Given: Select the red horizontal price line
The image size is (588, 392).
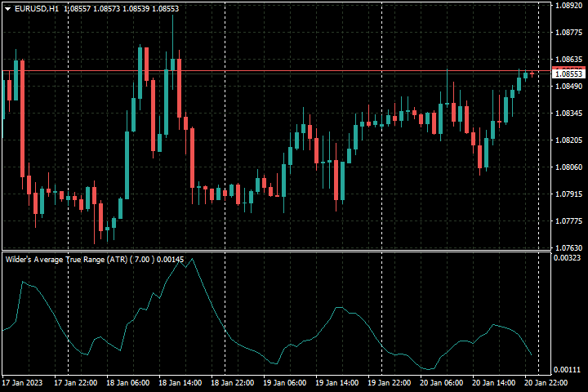Looking at the screenshot, I should click(245, 71).
